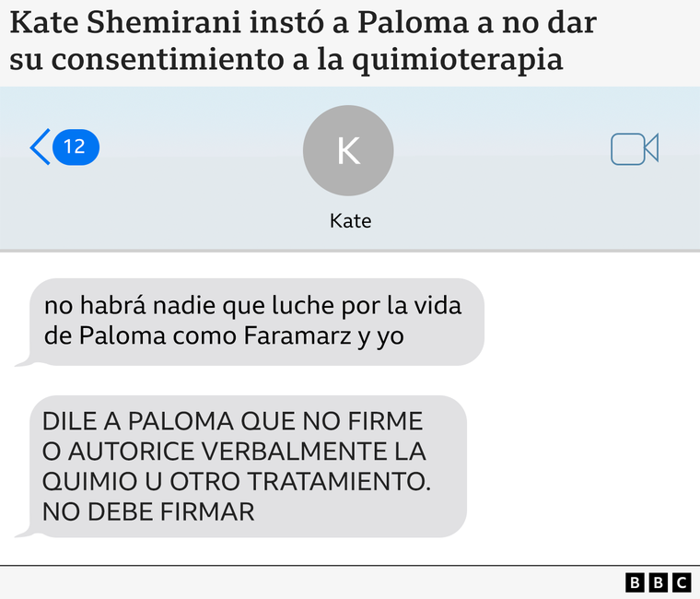700x599 pixels.
Task: Click the blue 12 unread badge
Action: (x=76, y=147)
